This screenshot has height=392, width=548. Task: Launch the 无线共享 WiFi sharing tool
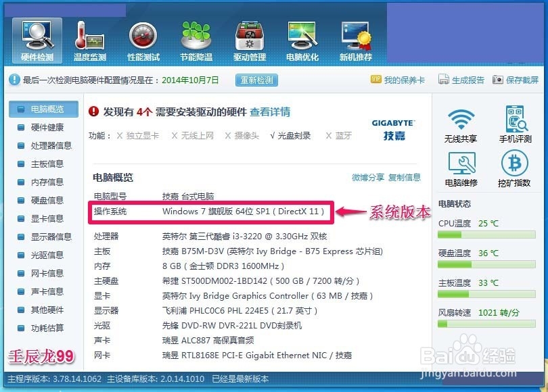(461, 125)
